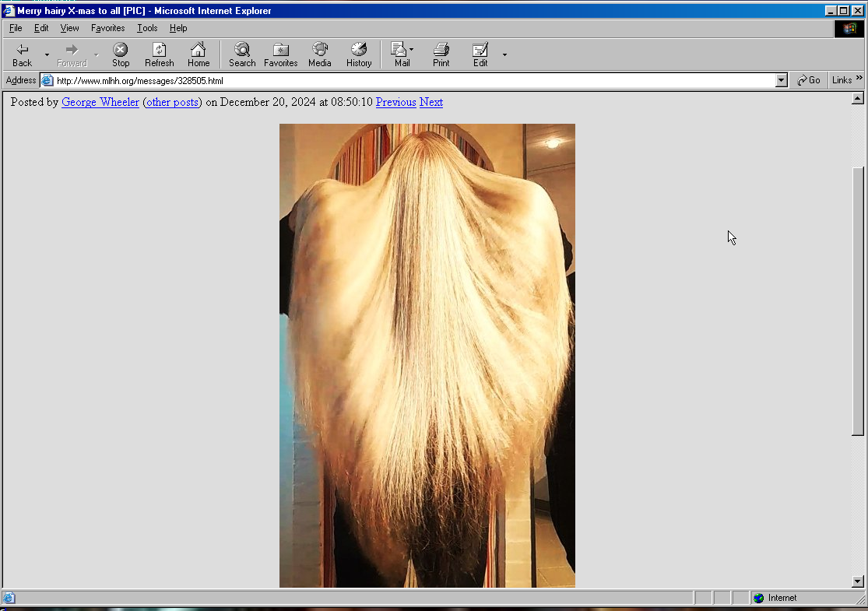Go to the Home page icon
Screen dimensions: 868x611
[x=199, y=50]
